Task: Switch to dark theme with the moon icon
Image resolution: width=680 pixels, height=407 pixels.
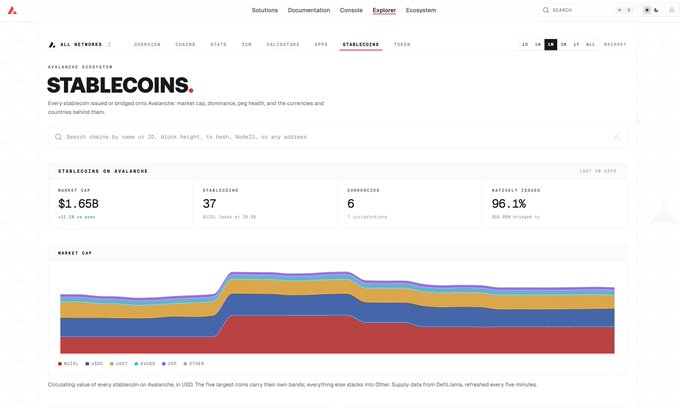Action: coord(657,10)
